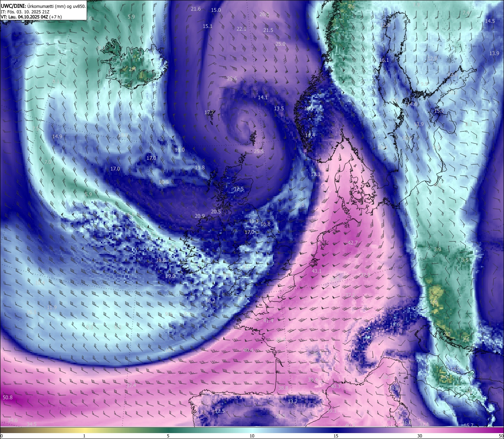The height and width of the screenshot is (439, 504).
Task: Click the 30 tick on the color scale
Action: 420,436
